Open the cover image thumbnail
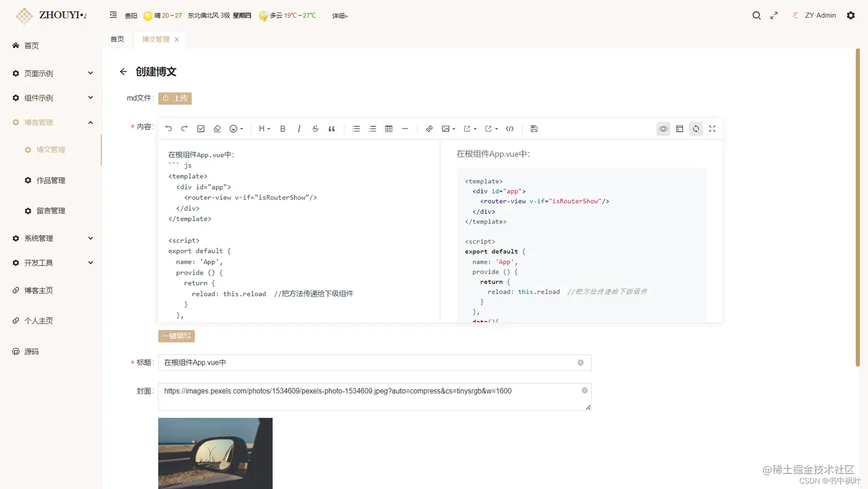This screenshot has height=489, width=868. pos(215,453)
